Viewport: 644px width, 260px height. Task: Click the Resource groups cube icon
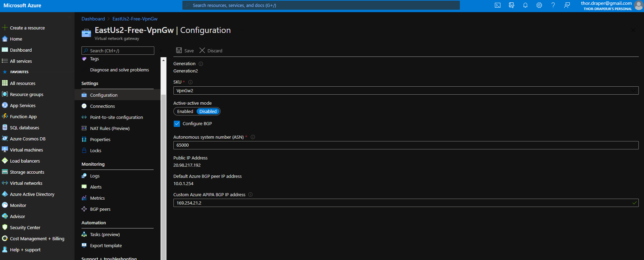point(5,94)
